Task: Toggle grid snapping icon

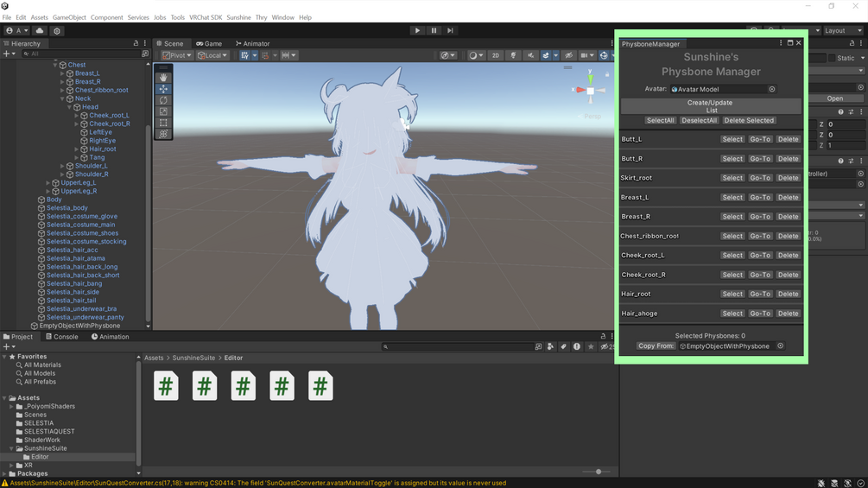Action: point(265,55)
